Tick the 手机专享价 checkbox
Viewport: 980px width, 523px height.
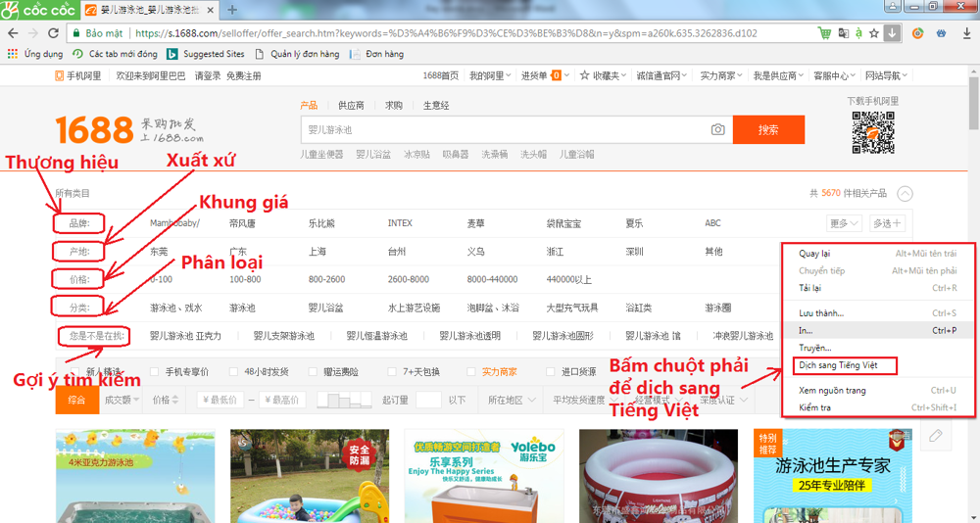point(155,372)
